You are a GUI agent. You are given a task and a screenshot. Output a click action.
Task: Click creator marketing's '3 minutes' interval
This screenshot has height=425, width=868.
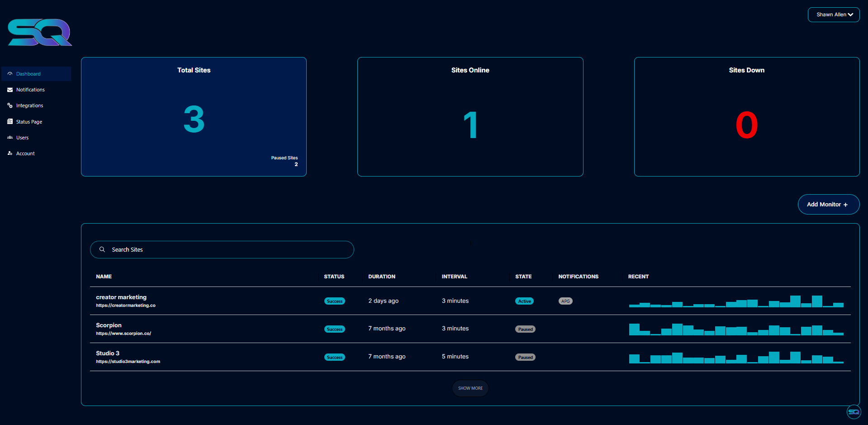(455, 301)
